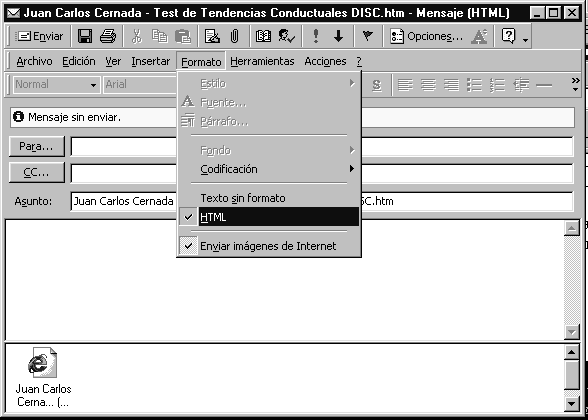
Task: Set low importance with the down arrow icon
Action: tap(339, 36)
